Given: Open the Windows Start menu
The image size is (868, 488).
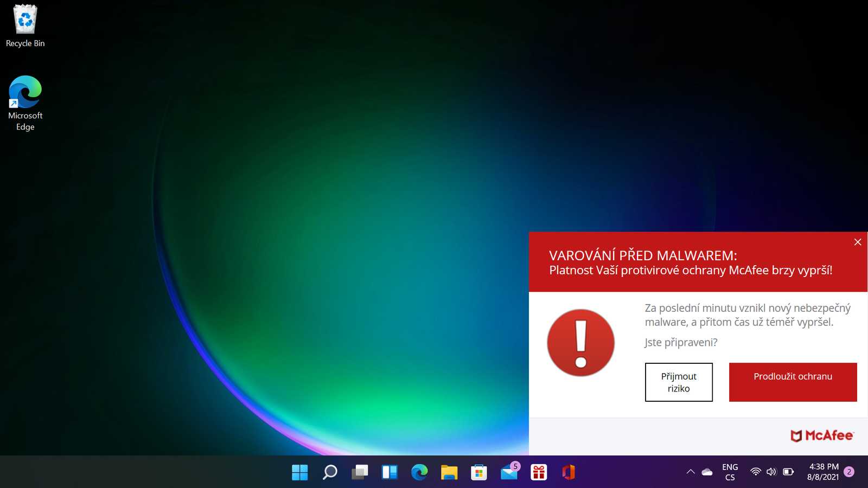Looking at the screenshot, I should (299, 472).
